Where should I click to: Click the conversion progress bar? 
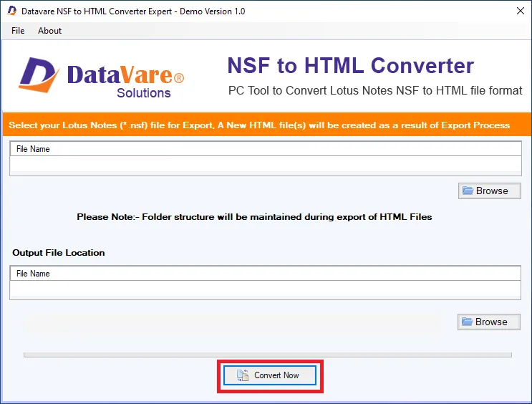pyautogui.click(x=268, y=355)
